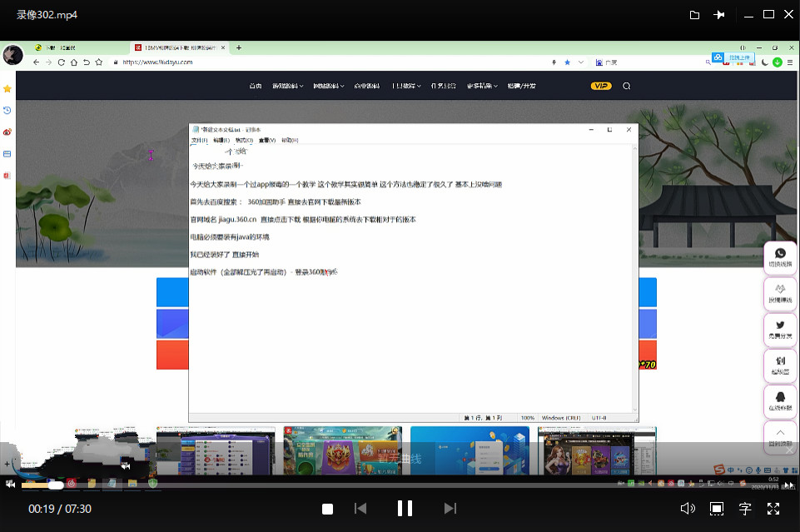This screenshot has height=532, width=800.
Task: Click the 首页 link in site navigation
Action: 256,86
